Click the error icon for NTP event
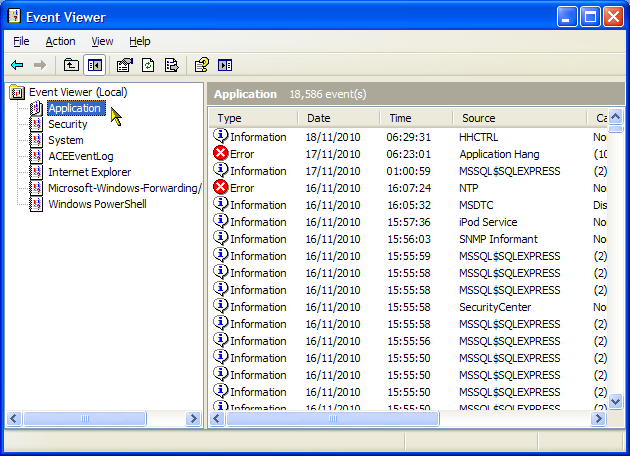This screenshot has width=630, height=456. [x=220, y=187]
